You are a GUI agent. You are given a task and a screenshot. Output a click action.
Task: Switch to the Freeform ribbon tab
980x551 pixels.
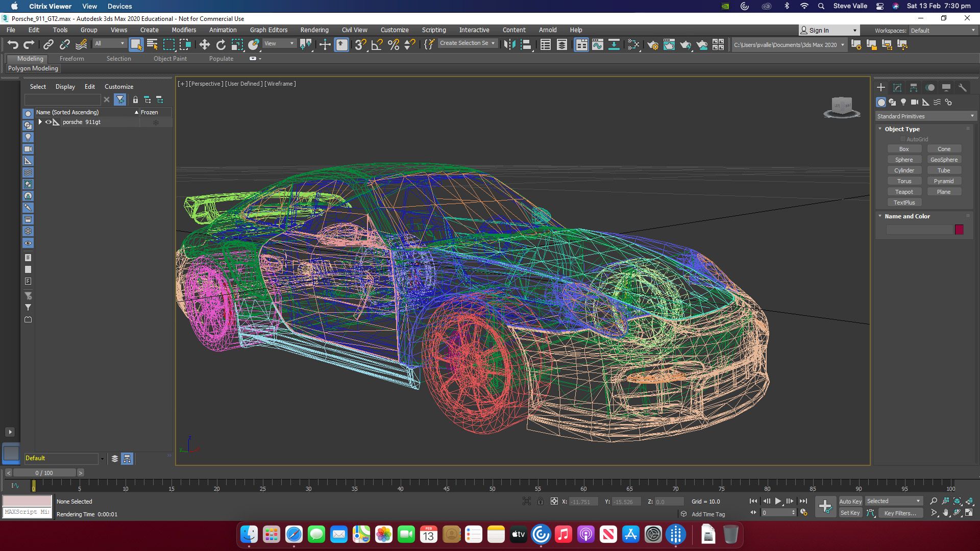click(x=71, y=59)
